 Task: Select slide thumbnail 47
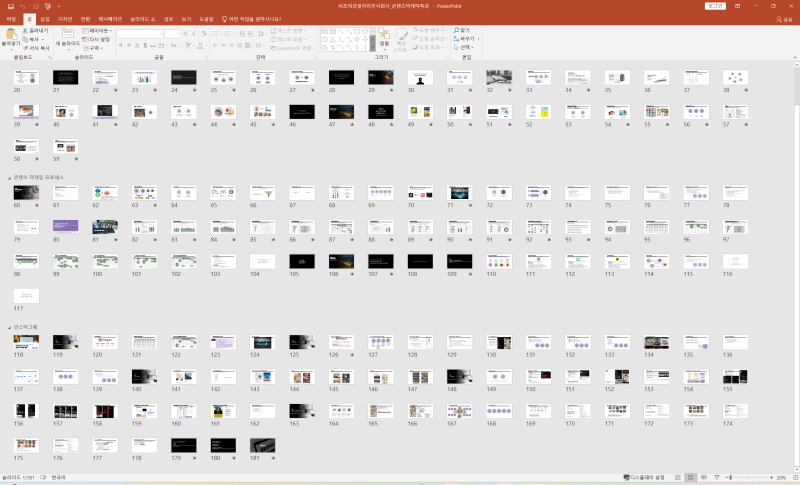pyautogui.click(x=341, y=112)
